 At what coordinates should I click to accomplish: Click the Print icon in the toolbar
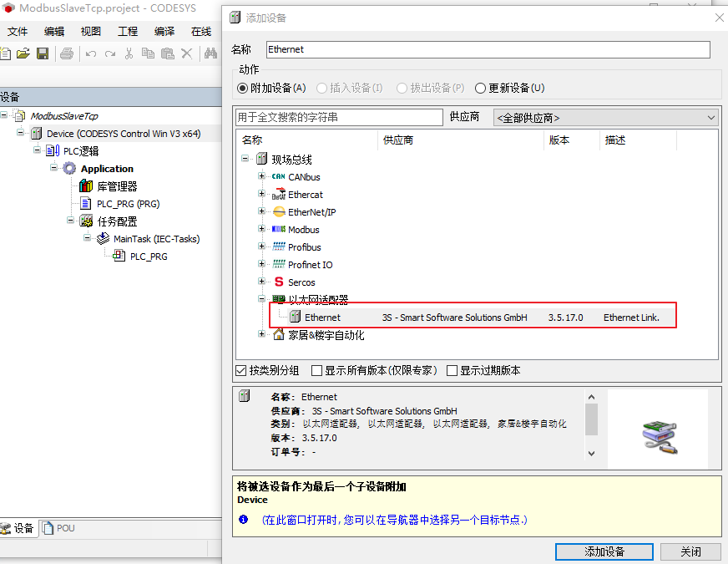[x=67, y=53]
